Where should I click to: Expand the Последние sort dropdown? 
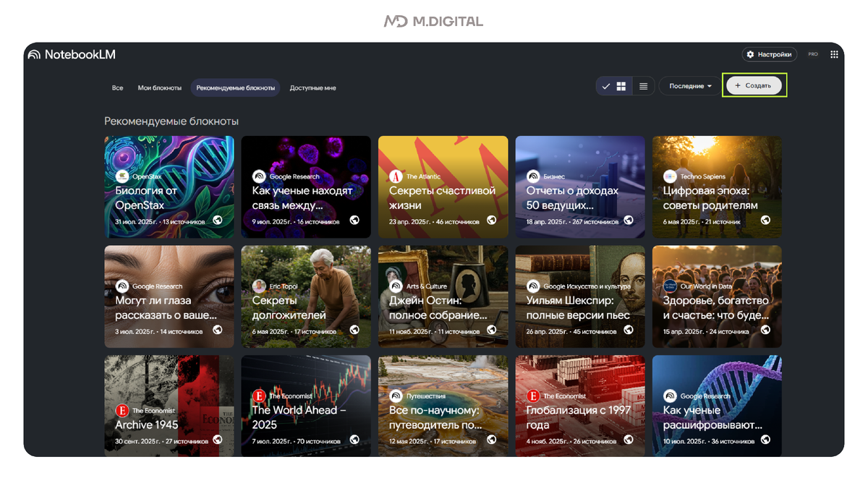[x=690, y=86]
